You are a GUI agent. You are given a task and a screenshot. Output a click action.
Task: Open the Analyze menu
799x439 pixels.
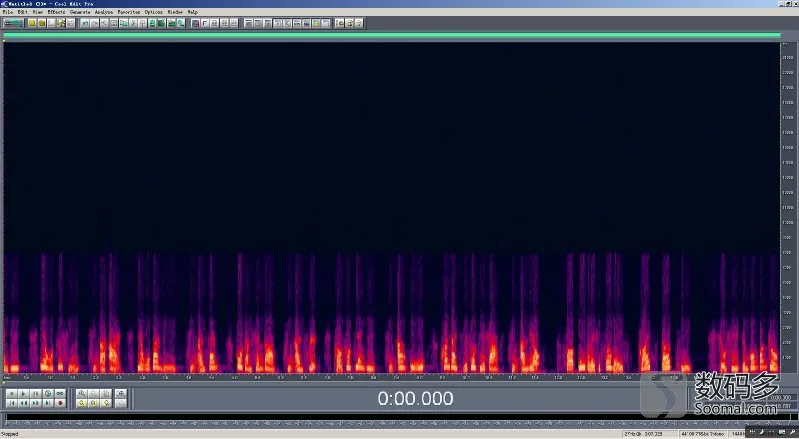coord(103,12)
